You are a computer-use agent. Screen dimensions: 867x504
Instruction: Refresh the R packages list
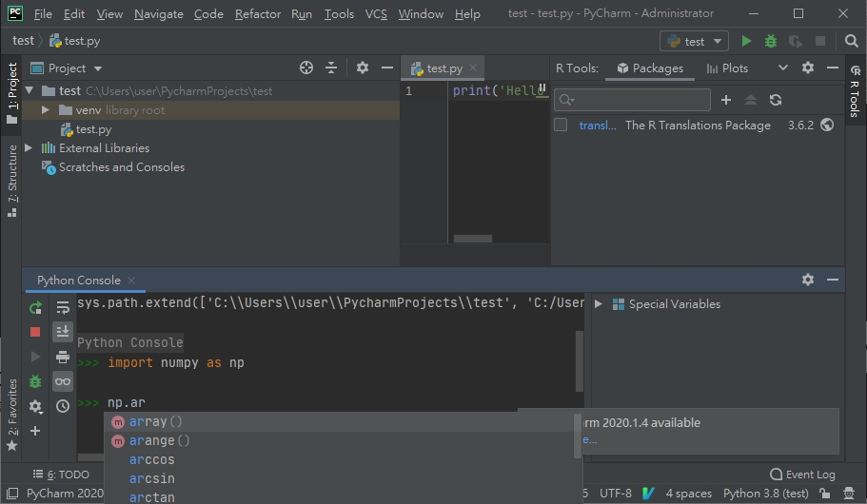point(776,100)
